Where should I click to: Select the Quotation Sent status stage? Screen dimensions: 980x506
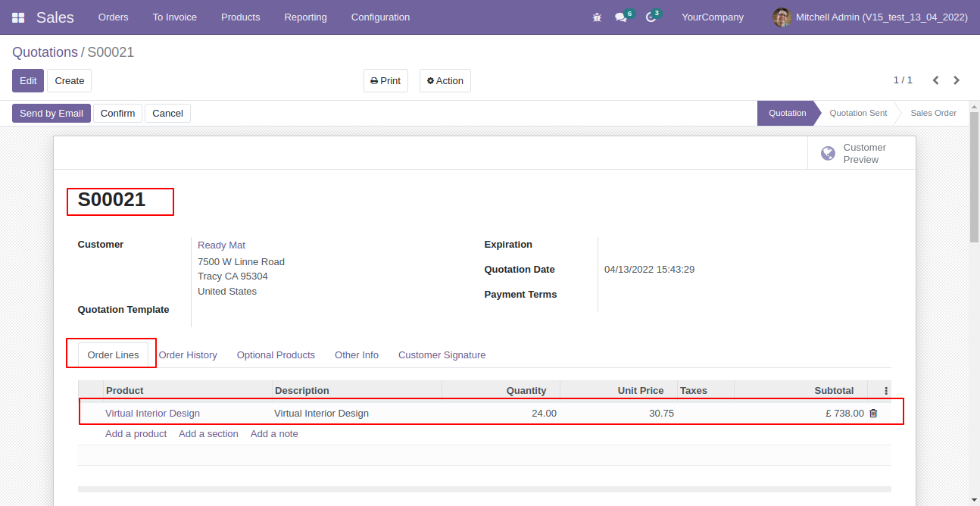tap(858, 113)
